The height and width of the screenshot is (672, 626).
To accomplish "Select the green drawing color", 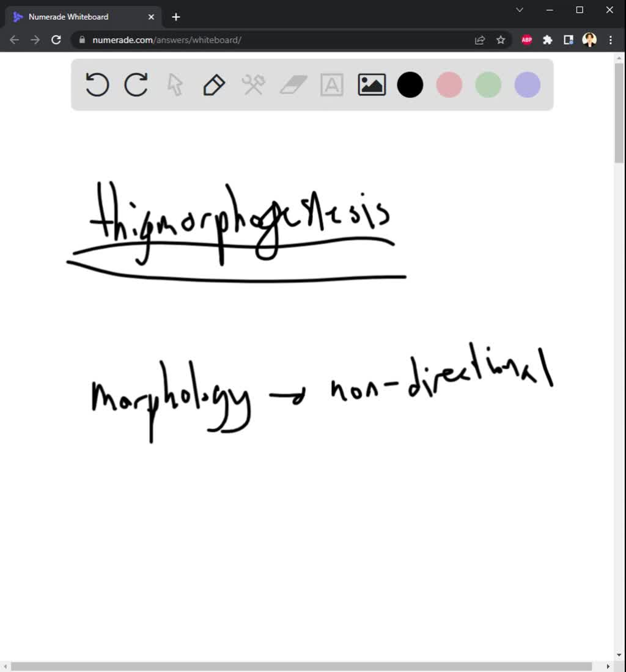I will tap(488, 85).
